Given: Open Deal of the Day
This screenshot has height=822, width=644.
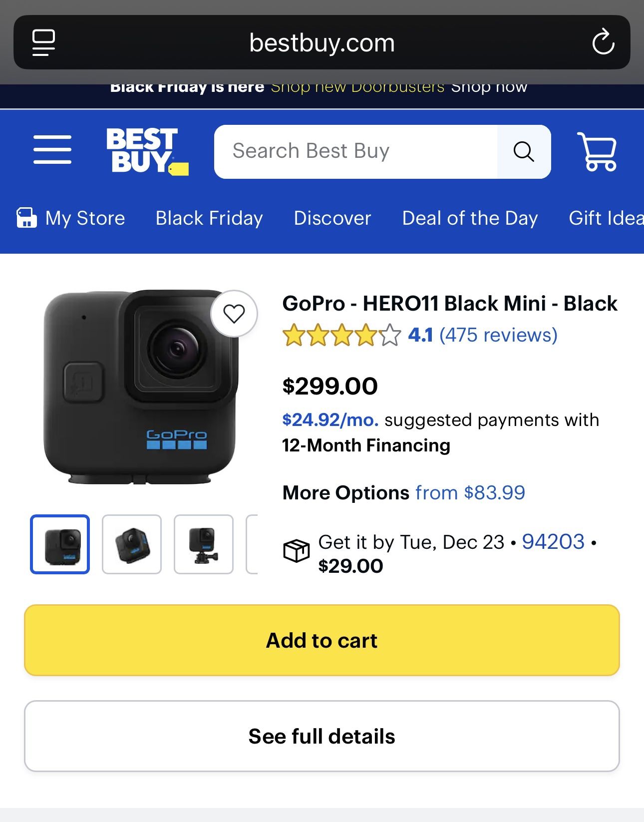Looking at the screenshot, I should (x=469, y=218).
